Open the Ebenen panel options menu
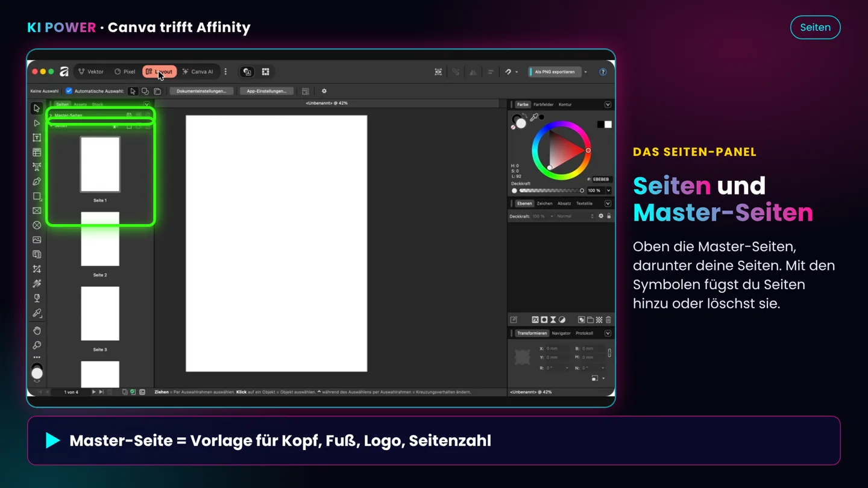Viewport: 868px width, 488px height. pyautogui.click(x=608, y=204)
